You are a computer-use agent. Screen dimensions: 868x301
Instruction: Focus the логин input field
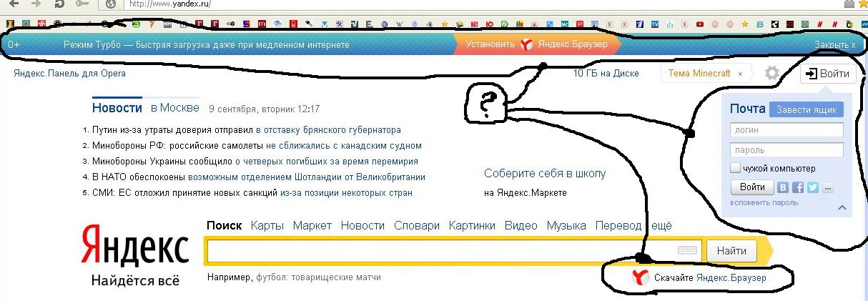(x=786, y=130)
